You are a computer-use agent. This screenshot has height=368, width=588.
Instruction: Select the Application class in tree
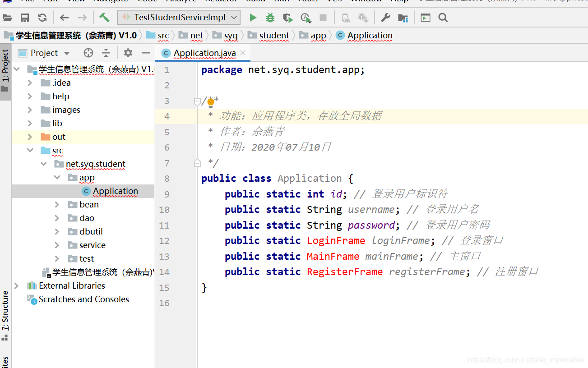pyautogui.click(x=116, y=191)
